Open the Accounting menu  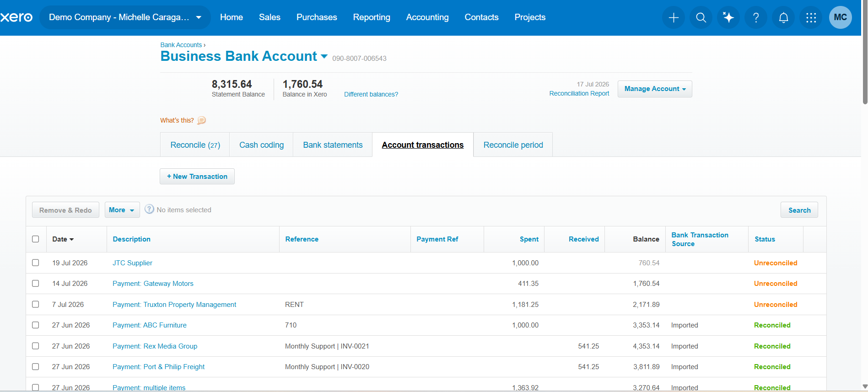[x=427, y=17]
